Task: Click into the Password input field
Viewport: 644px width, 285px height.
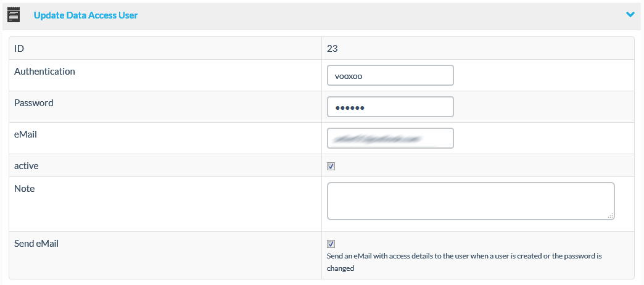Action: (390, 107)
